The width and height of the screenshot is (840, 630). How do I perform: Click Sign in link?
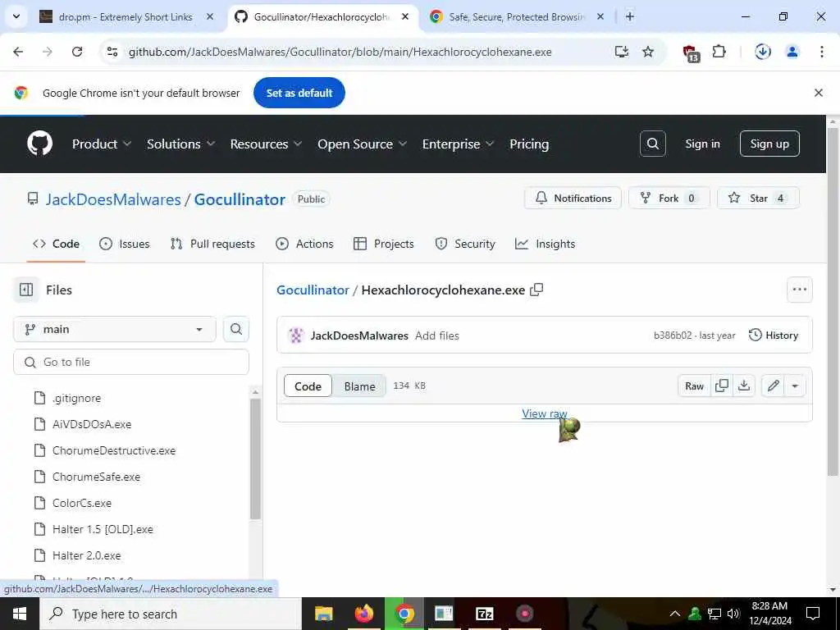coord(702,144)
